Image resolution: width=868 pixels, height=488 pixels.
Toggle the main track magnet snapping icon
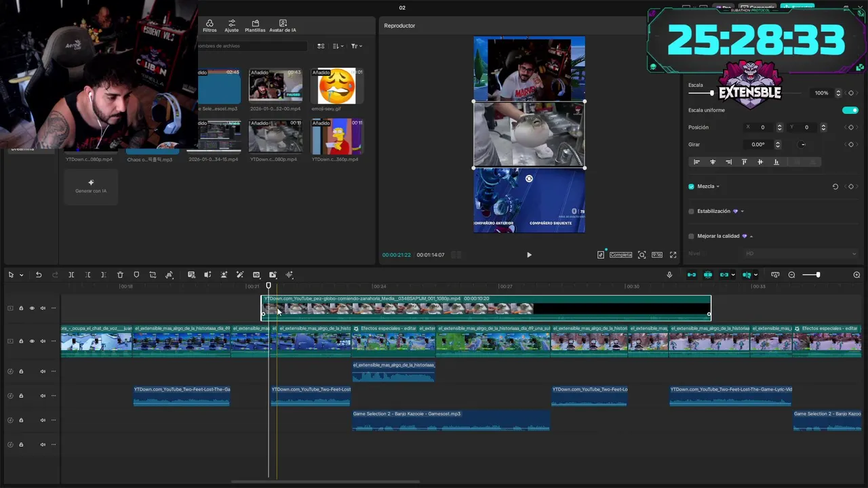click(x=692, y=274)
